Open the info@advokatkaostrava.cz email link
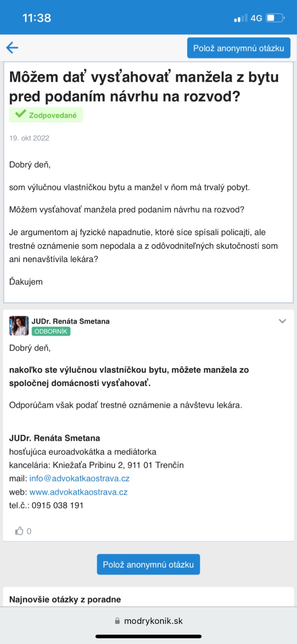Screen dimensions: 297x644 coord(79,479)
